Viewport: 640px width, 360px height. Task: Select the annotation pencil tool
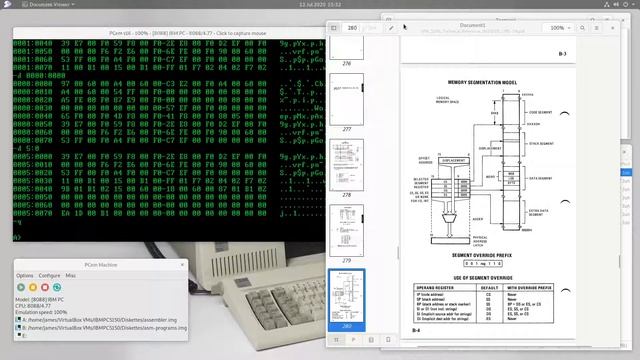pyautogui.click(x=391, y=28)
